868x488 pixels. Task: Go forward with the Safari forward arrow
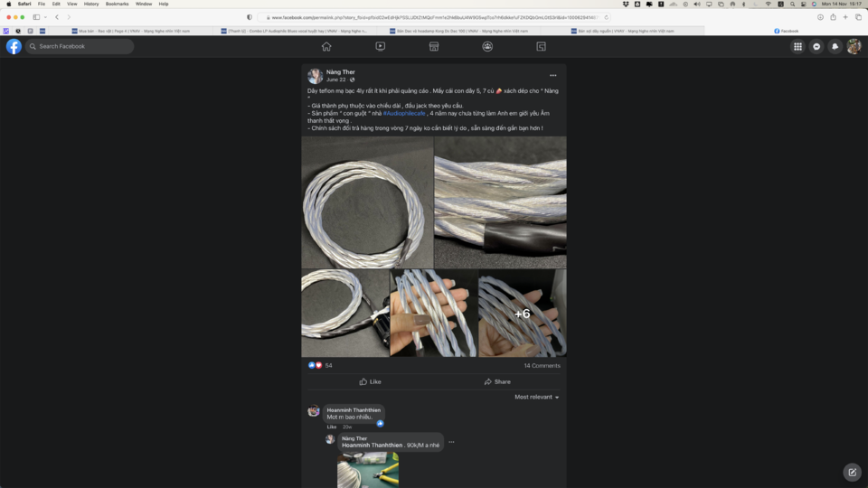[x=69, y=17]
